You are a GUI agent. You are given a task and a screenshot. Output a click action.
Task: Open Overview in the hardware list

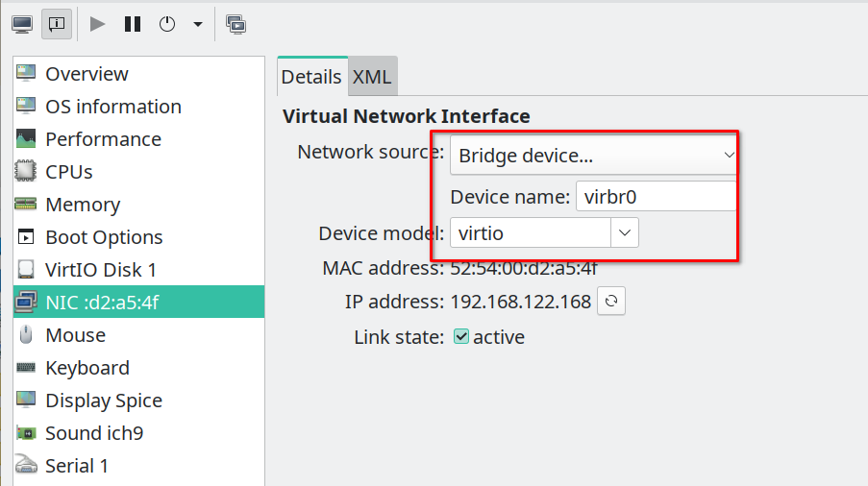pyautogui.click(x=87, y=74)
